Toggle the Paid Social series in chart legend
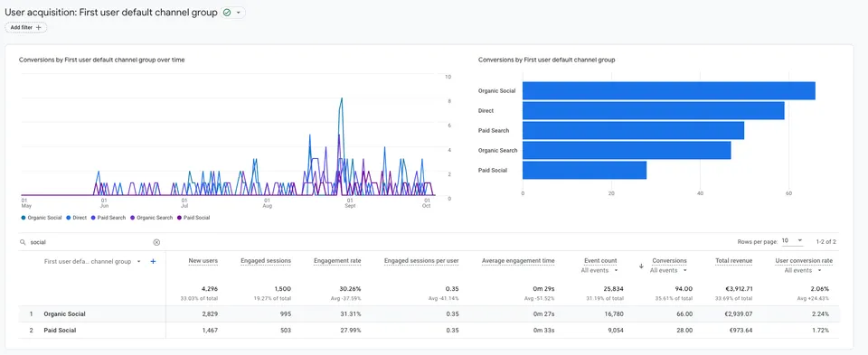 pos(193,218)
